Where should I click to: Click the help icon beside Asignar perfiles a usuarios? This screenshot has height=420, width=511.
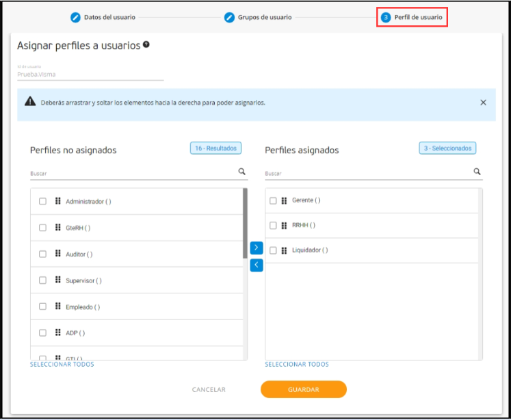146,44
